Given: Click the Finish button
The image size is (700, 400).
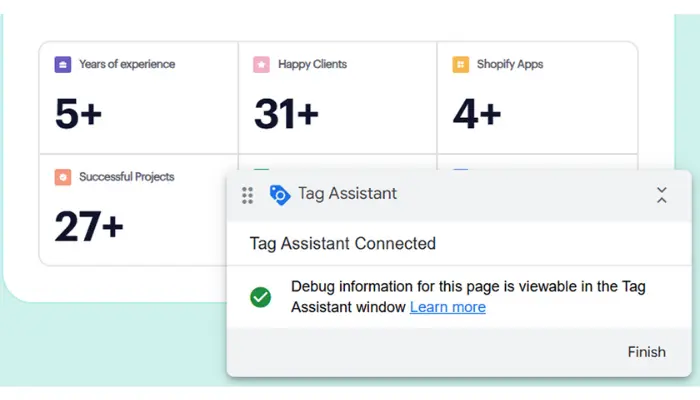Looking at the screenshot, I should coord(646,352).
